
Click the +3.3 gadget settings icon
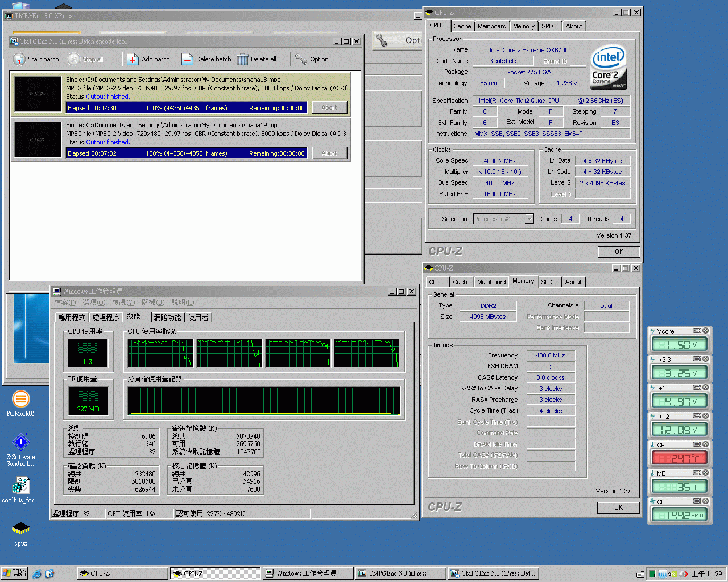[696, 359]
